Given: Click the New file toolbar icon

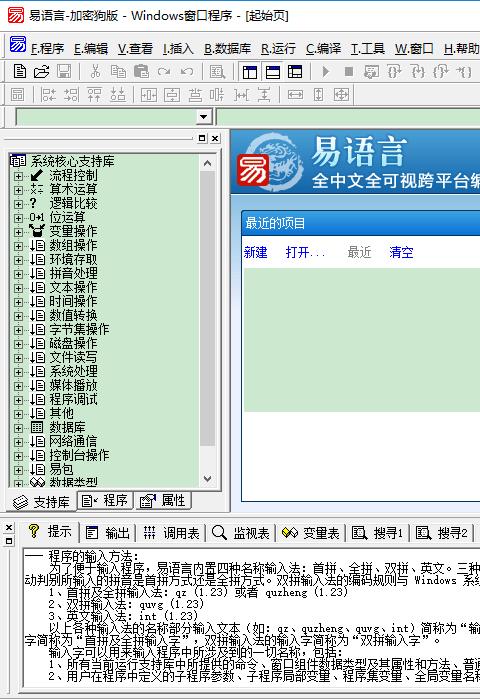Looking at the screenshot, I should [20, 71].
